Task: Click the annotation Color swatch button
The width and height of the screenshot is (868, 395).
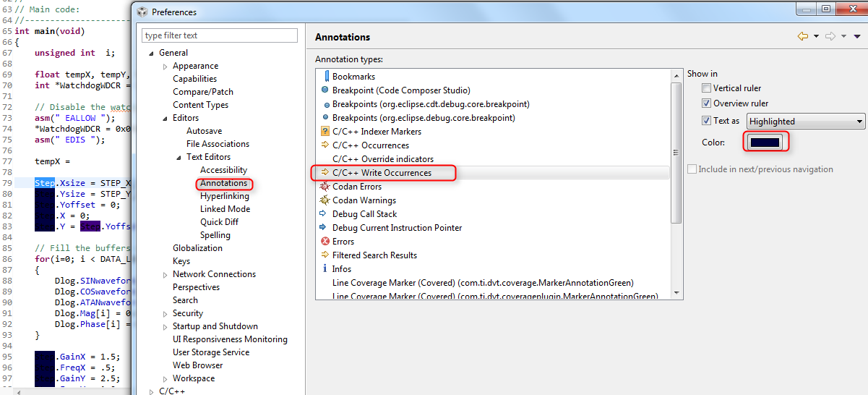Action: click(765, 143)
